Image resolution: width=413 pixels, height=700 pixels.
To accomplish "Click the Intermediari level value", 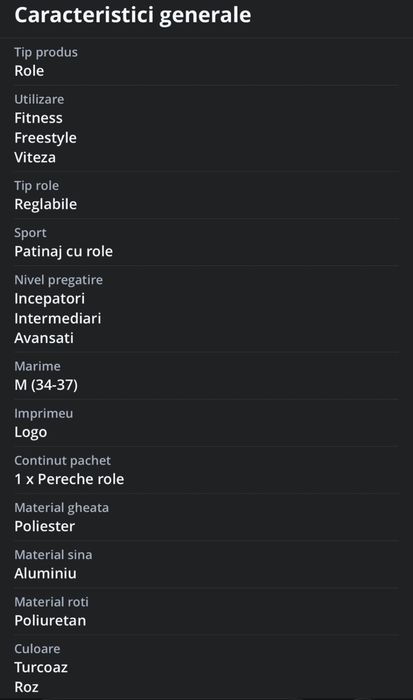I will point(58,318).
